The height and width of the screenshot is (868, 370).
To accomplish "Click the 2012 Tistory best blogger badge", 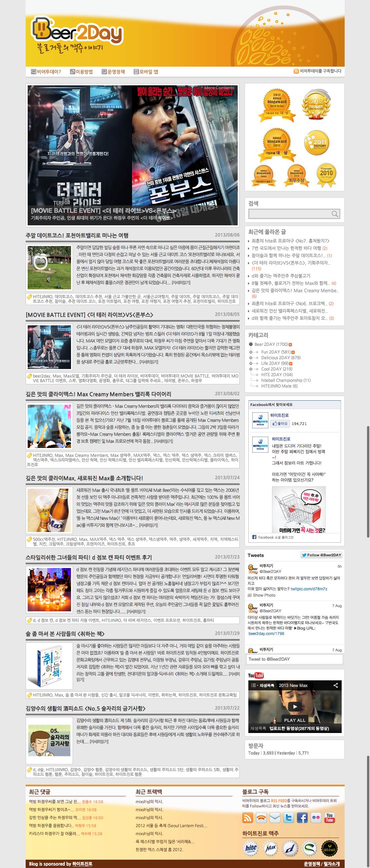I will (x=316, y=104).
